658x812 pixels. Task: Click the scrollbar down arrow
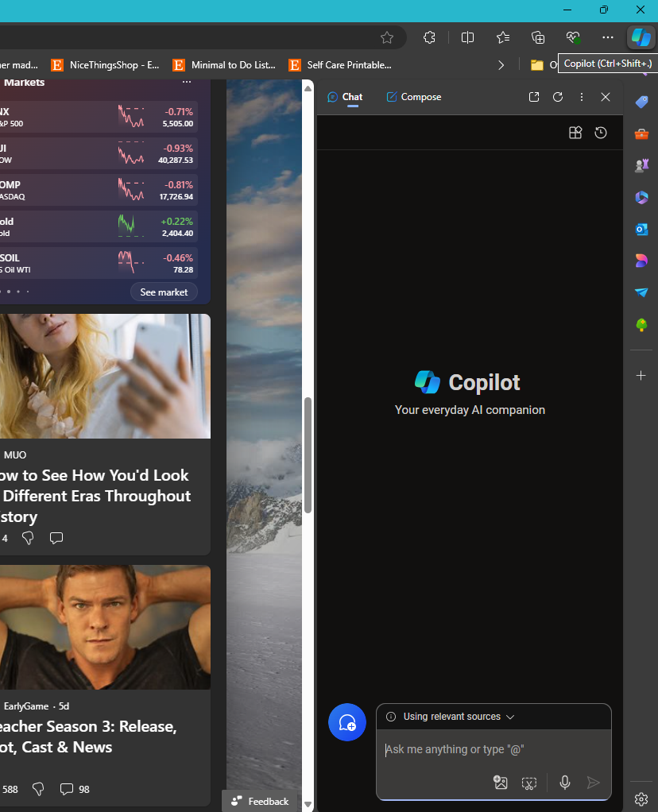coord(308,804)
